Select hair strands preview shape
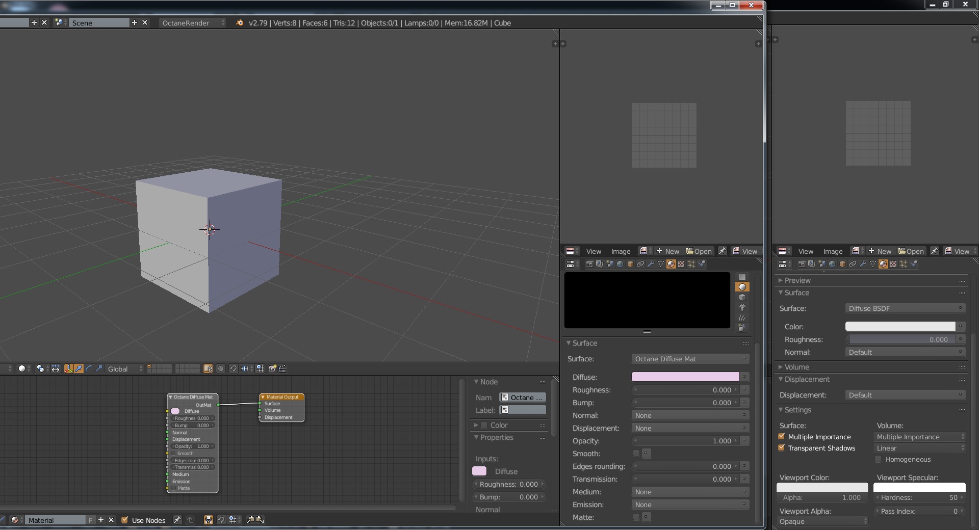Screen dimensions: 980x530 (x=742, y=317)
